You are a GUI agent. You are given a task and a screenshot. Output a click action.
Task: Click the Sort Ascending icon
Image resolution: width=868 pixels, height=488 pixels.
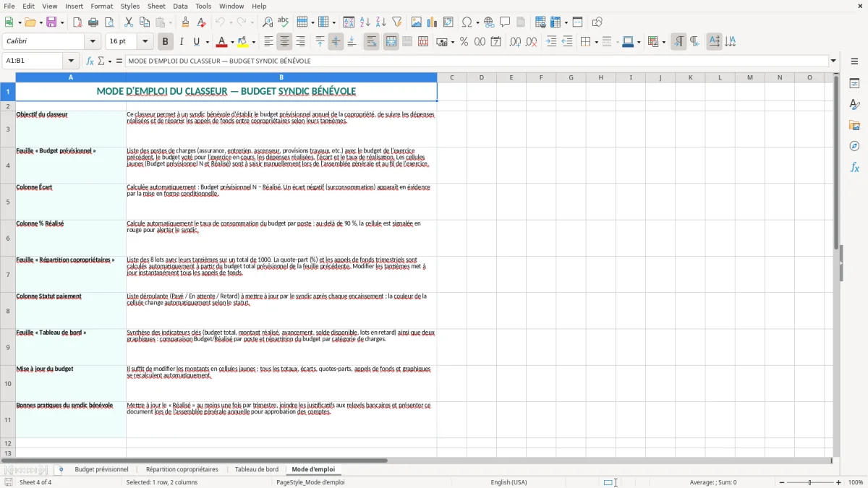point(365,22)
